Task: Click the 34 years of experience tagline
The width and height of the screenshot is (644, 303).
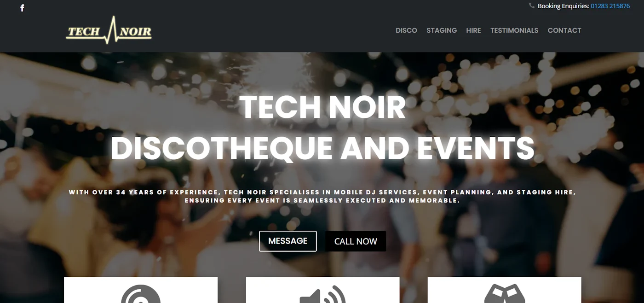Action: (x=322, y=196)
